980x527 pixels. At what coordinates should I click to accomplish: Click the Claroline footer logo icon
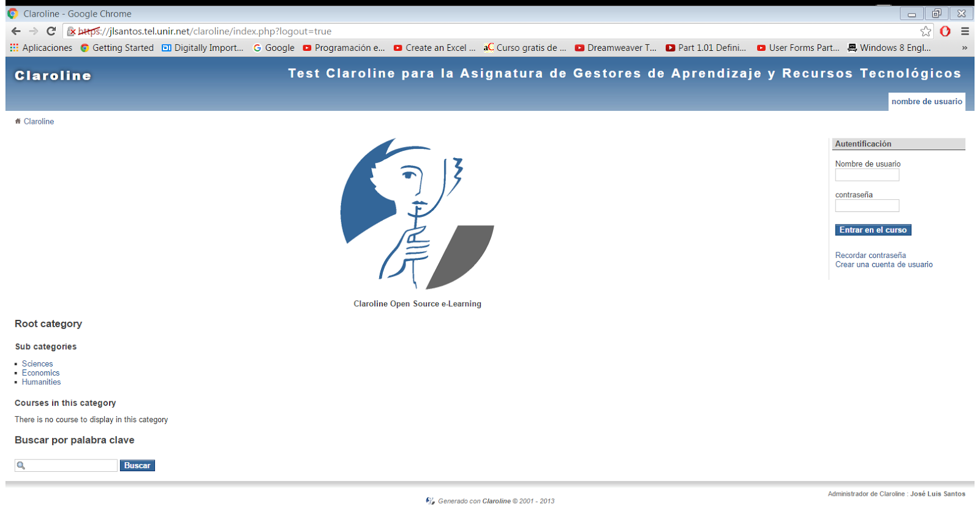pyautogui.click(x=430, y=501)
